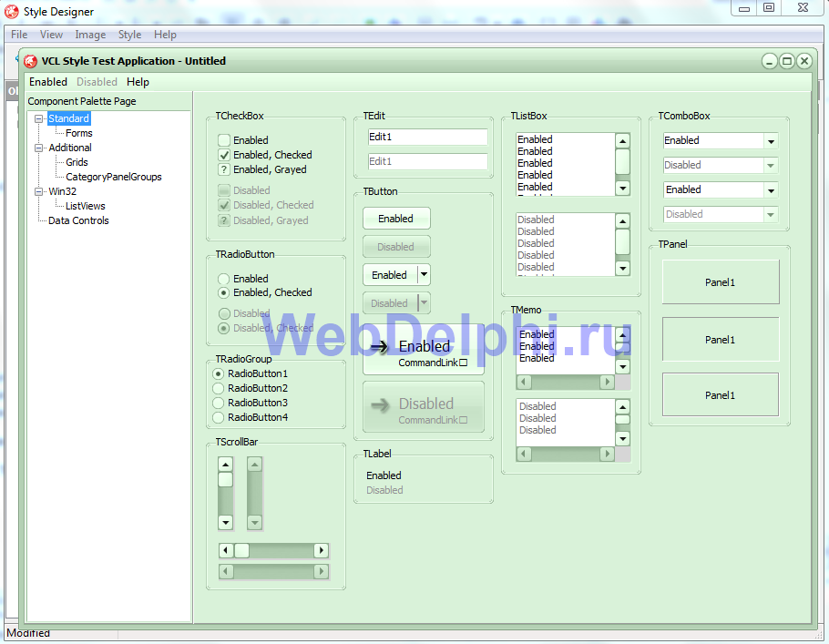Minimize the VCL Style Test Application window
Image resolution: width=829 pixels, height=644 pixels.
tap(769, 61)
